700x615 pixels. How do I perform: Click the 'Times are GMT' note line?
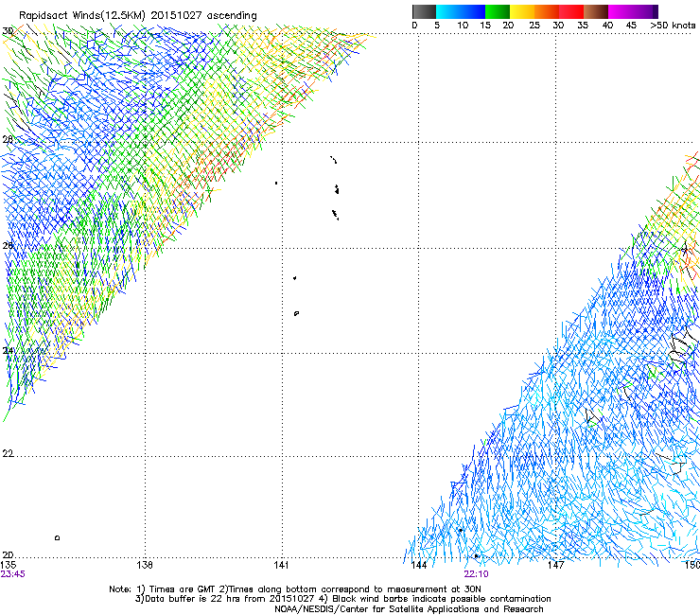pyautogui.click(x=295, y=589)
